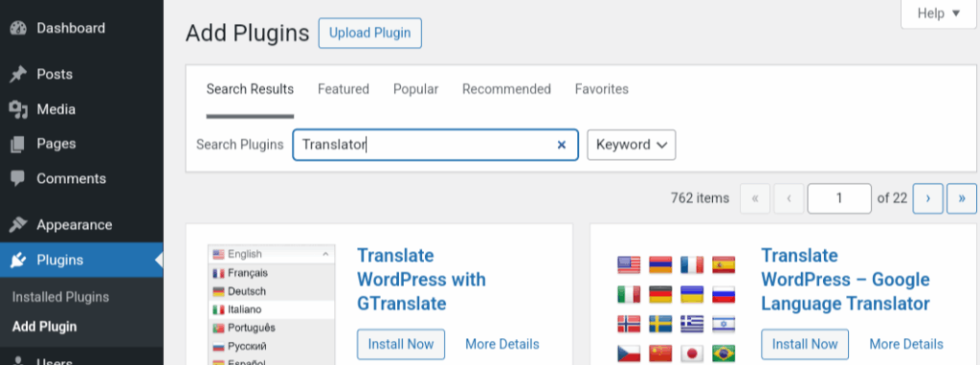Click the current page number field
Screen dimensions: 980x365
click(x=839, y=198)
